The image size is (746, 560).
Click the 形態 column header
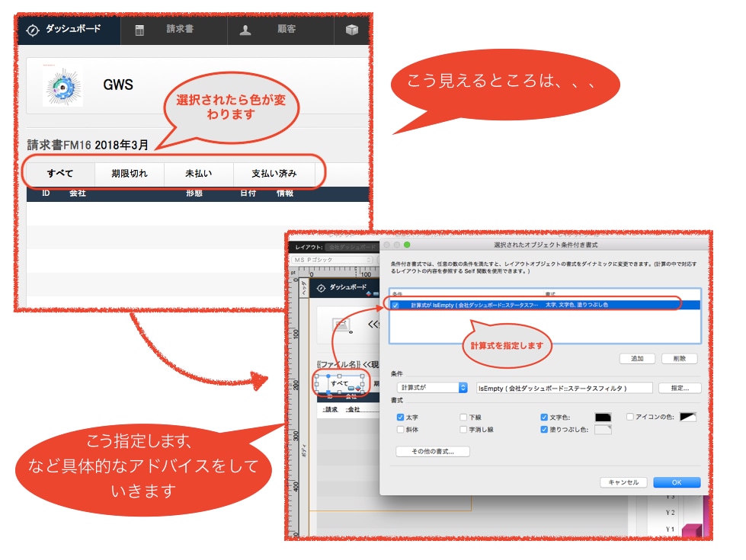point(194,194)
